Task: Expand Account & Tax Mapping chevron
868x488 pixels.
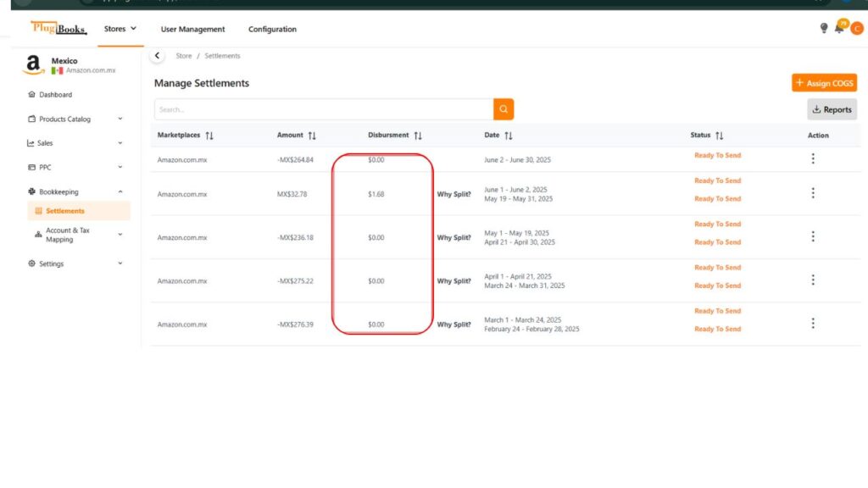Action: click(x=120, y=235)
